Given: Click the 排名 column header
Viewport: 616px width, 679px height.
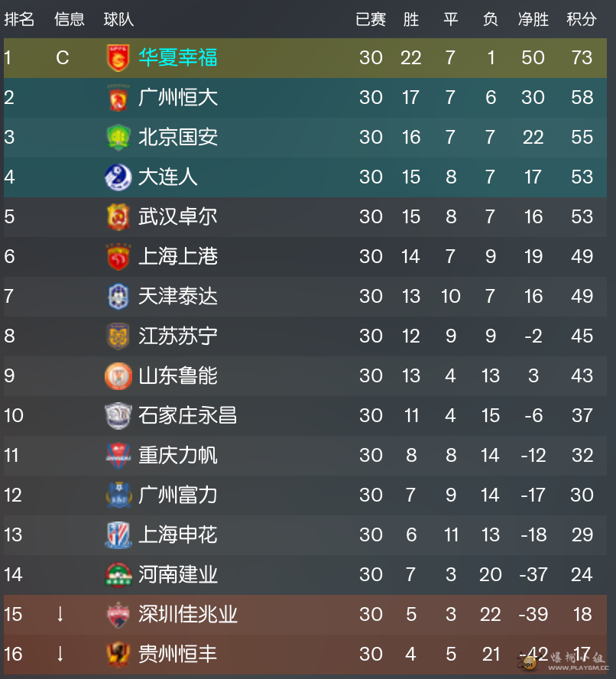Looking at the screenshot, I should pyautogui.click(x=19, y=19).
